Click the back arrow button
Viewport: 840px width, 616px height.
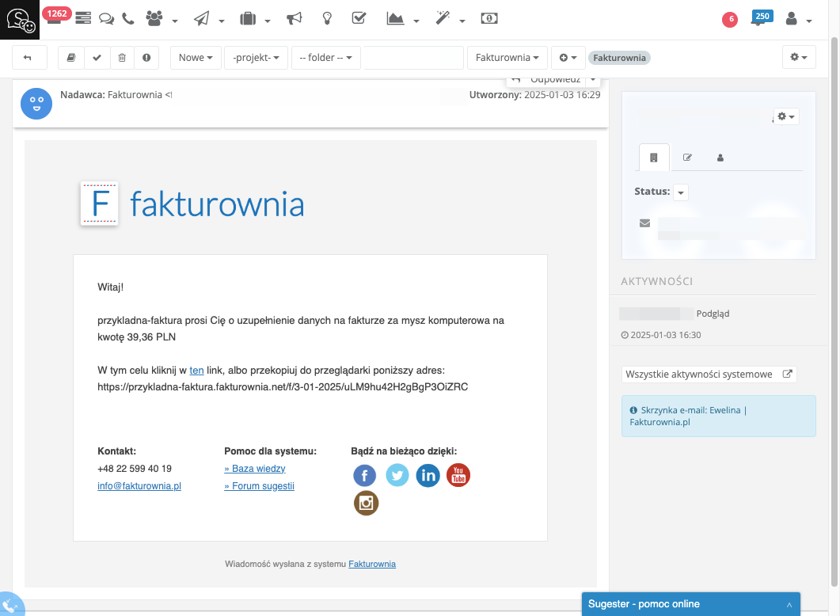pos(29,57)
